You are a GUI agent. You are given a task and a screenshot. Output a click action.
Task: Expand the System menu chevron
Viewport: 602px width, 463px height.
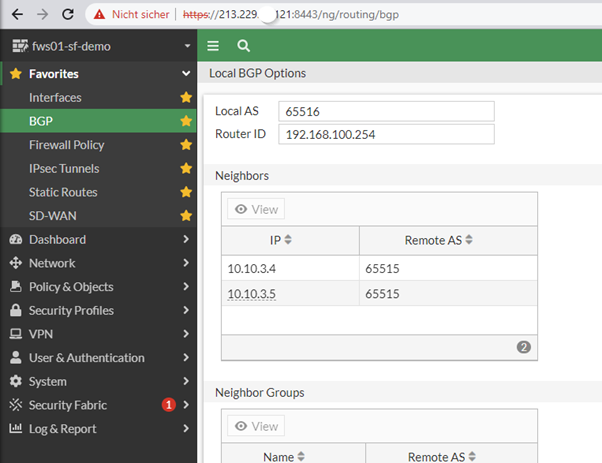(x=186, y=381)
